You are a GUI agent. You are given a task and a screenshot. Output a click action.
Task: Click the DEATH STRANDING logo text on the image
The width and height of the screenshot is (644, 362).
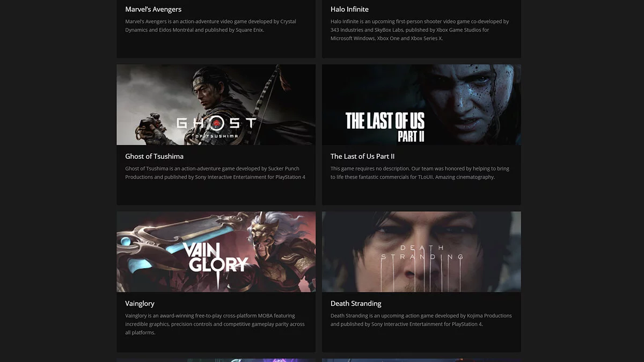point(422,252)
